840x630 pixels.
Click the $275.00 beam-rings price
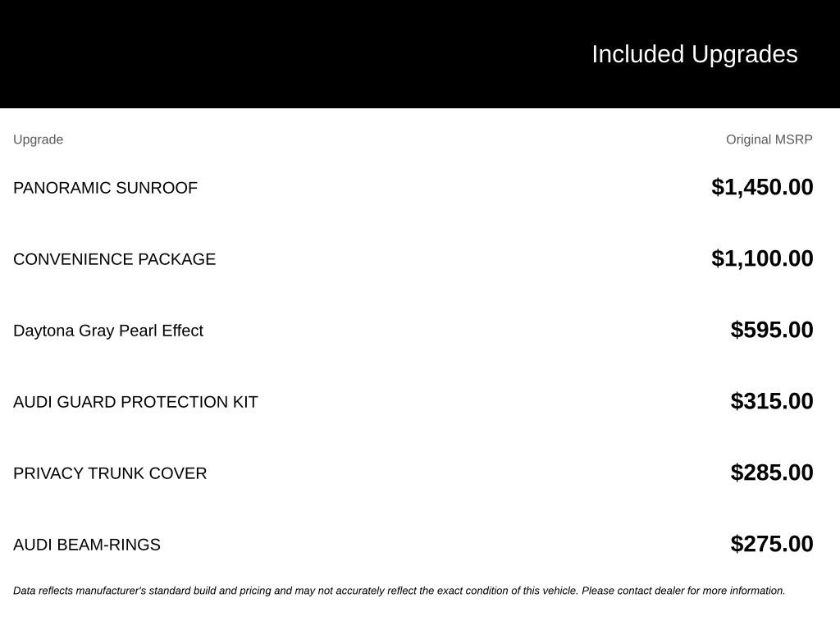coord(771,544)
